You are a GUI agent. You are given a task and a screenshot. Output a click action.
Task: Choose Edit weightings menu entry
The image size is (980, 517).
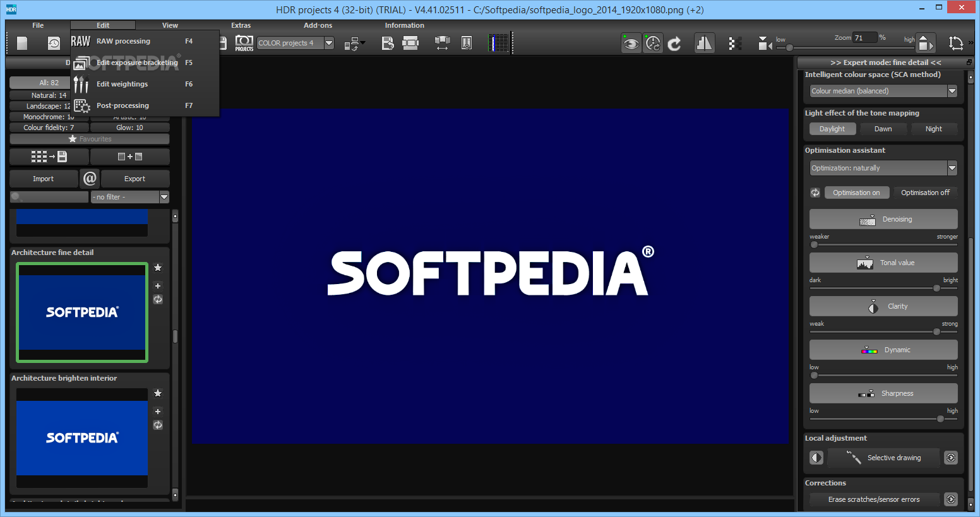[145, 84]
